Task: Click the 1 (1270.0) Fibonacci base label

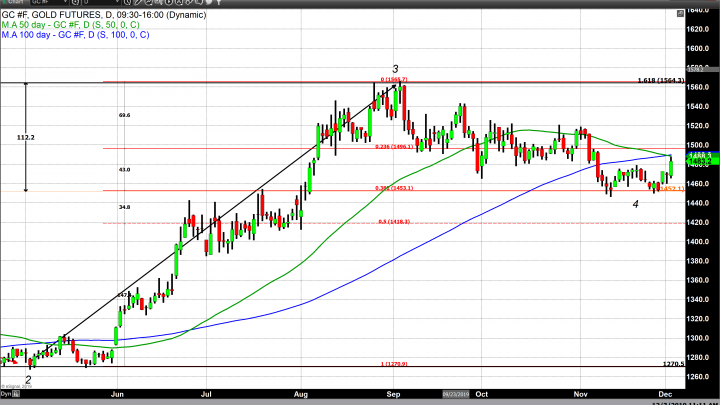Action: (396, 364)
